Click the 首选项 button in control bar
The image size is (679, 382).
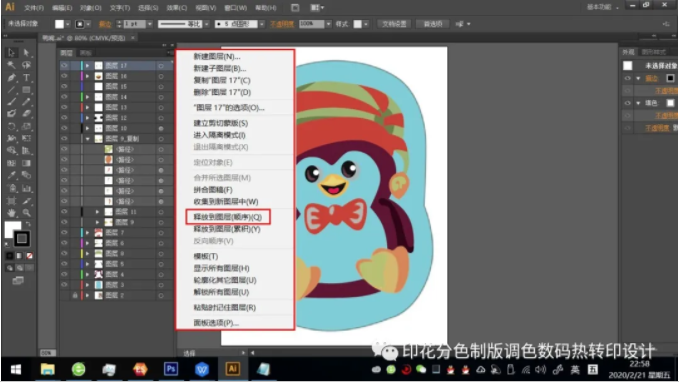(x=433, y=24)
